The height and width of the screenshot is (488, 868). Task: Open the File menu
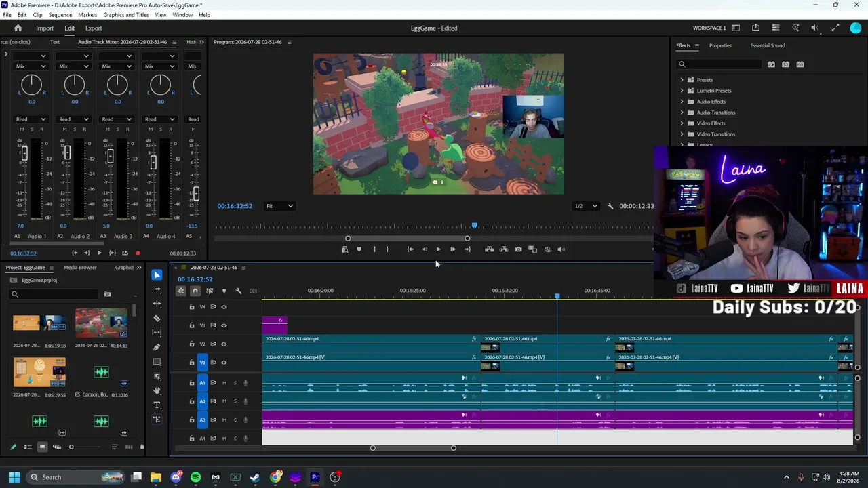pos(7,15)
